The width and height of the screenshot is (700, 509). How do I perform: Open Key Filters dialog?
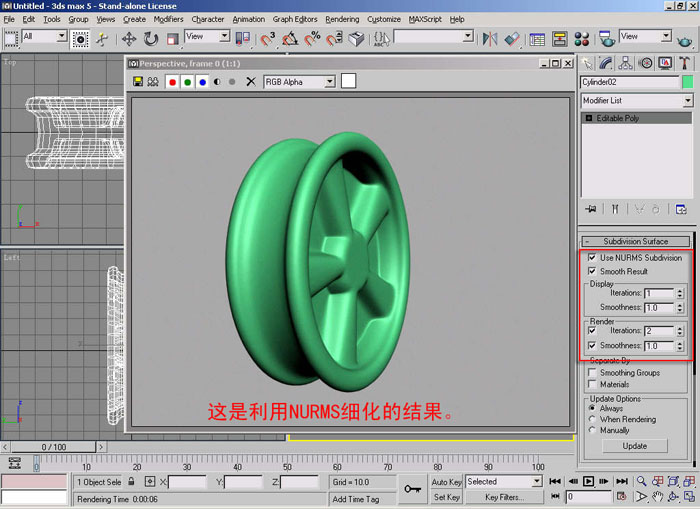click(504, 497)
